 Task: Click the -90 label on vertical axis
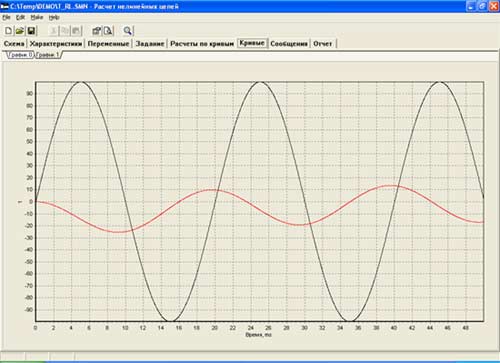[x=29, y=310]
